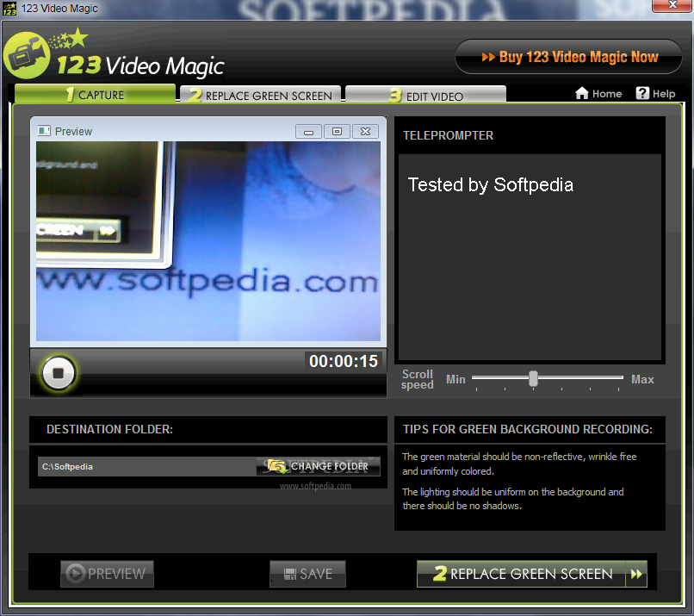Click the DESTINATION FOLDER heading
The image size is (694, 616).
[109, 429]
